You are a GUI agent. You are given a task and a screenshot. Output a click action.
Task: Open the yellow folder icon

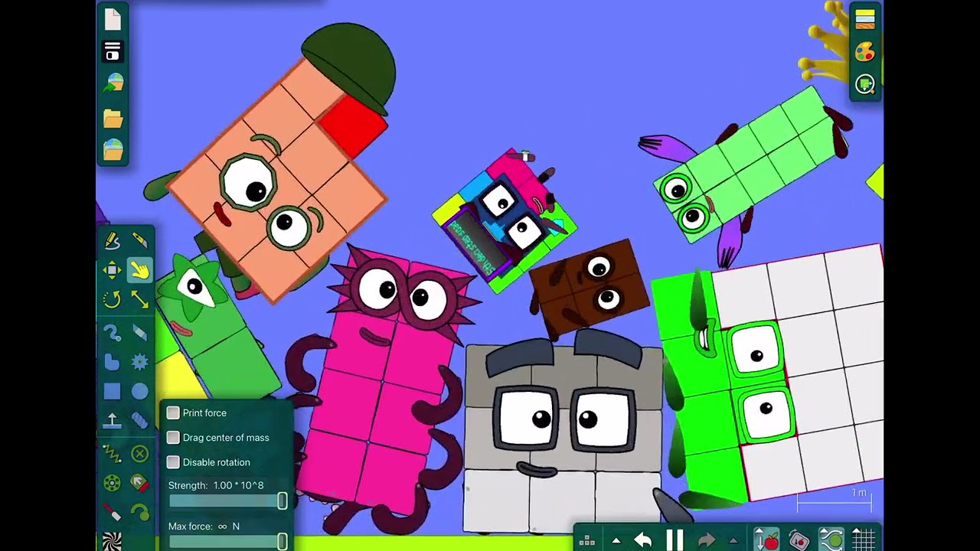click(113, 118)
